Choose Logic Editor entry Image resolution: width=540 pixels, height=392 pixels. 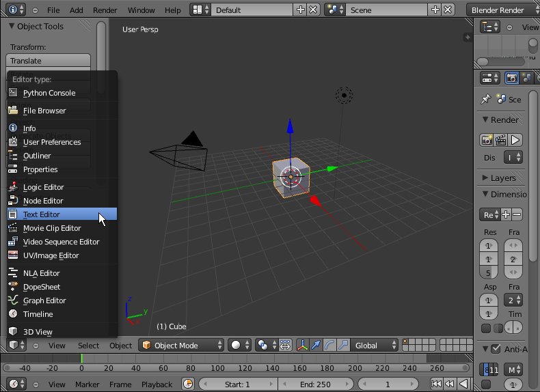[62, 187]
